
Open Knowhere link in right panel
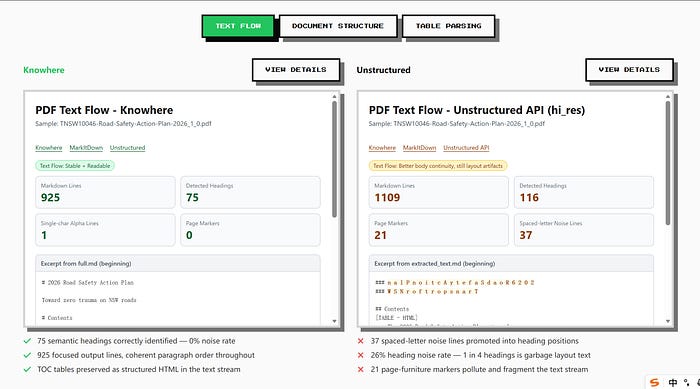[382, 148]
